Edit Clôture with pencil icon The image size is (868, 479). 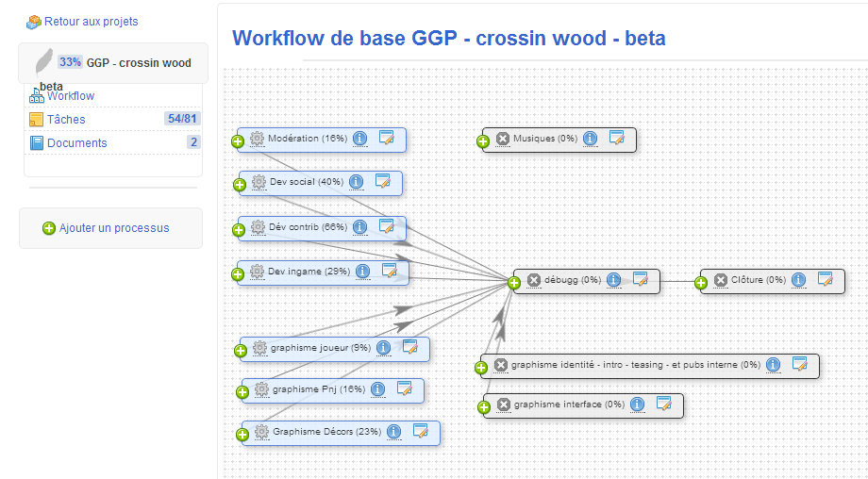tap(826, 279)
